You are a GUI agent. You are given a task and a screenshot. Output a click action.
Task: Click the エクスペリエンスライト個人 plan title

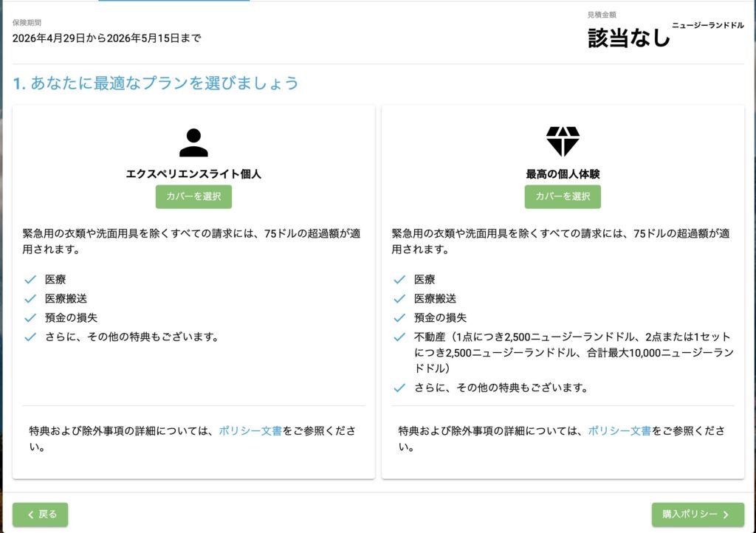[x=193, y=175]
